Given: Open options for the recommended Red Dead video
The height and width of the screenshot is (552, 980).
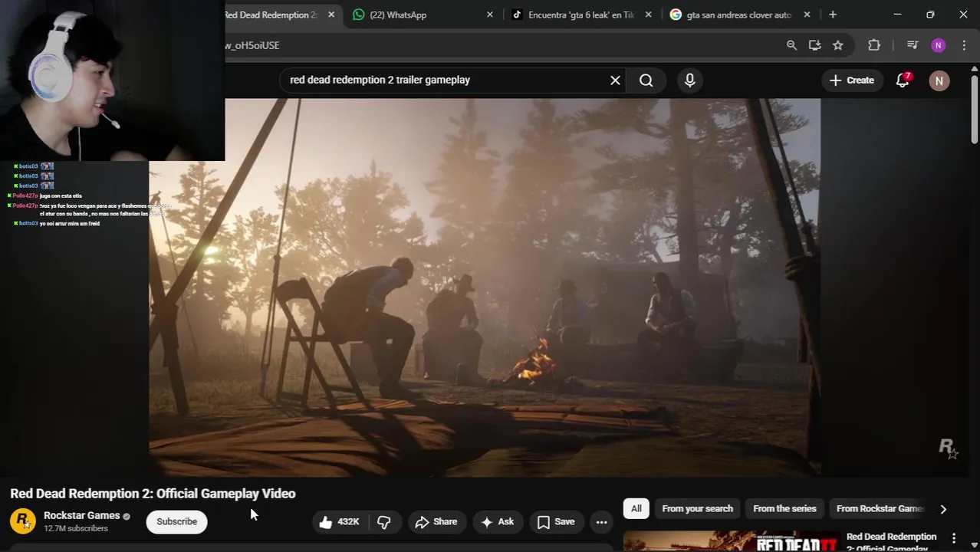Looking at the screenshot, I should (954, 538).
